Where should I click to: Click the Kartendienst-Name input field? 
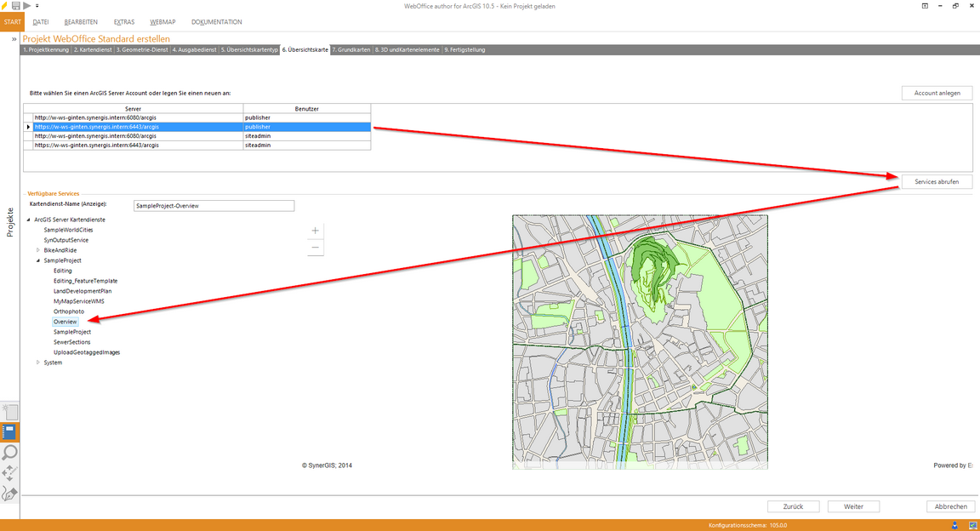click(214, 206)
